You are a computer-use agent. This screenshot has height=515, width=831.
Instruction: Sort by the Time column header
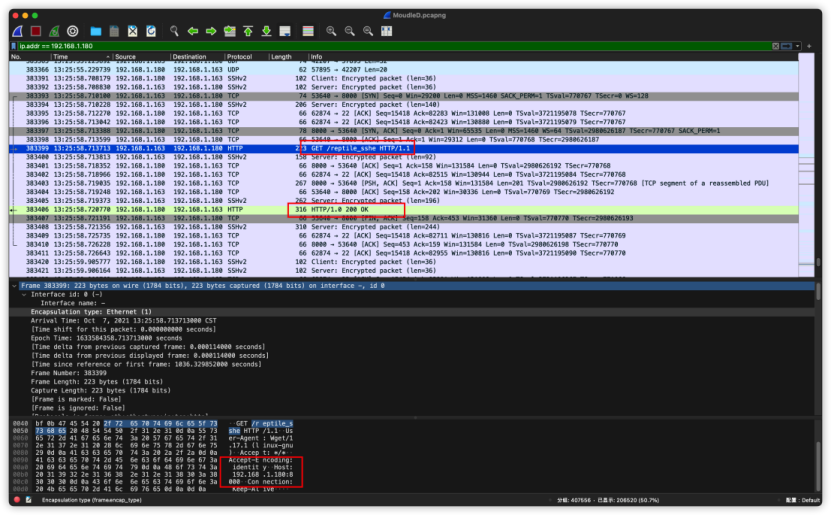tap(82, 57)
